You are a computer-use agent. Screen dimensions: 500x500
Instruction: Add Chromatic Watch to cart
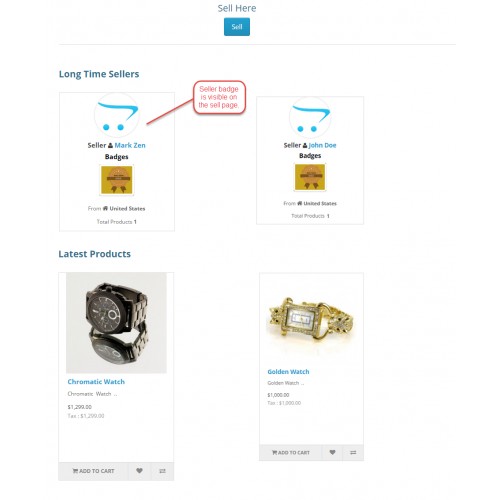point(93,471)
